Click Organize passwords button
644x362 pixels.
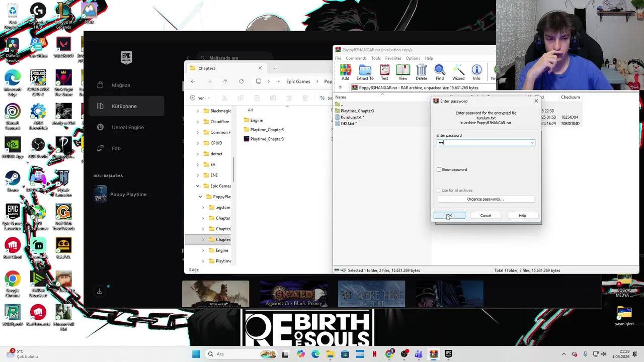486,199
